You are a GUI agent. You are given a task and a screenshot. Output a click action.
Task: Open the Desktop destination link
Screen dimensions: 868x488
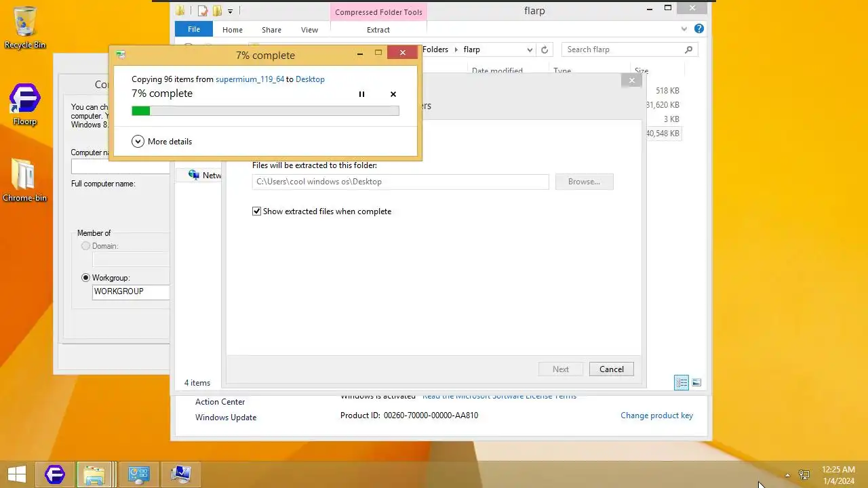click(x=310, y=79)
